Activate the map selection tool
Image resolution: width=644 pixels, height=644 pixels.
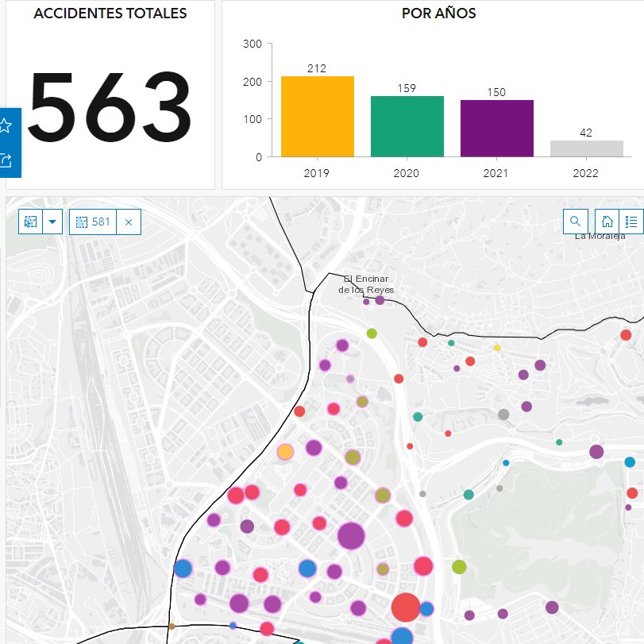(x=30, y=222)
